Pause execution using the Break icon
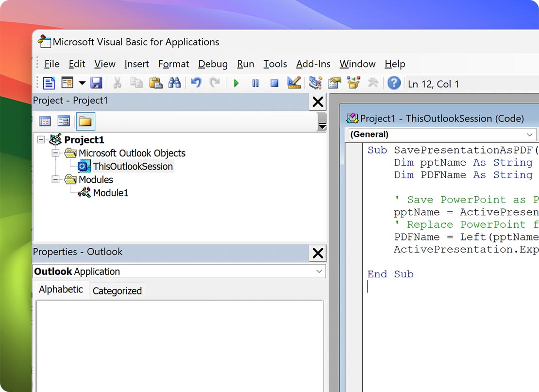 (255, 83)
